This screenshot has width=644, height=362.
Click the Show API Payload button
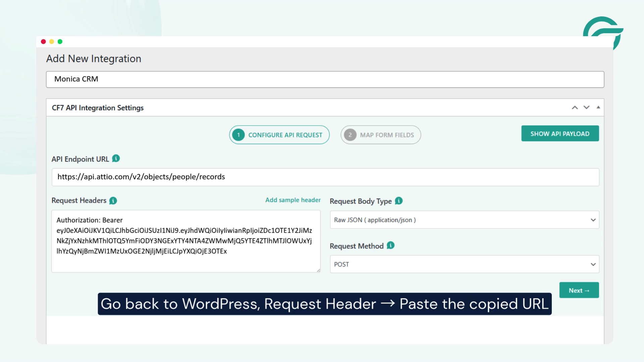[x=560, y=133]
